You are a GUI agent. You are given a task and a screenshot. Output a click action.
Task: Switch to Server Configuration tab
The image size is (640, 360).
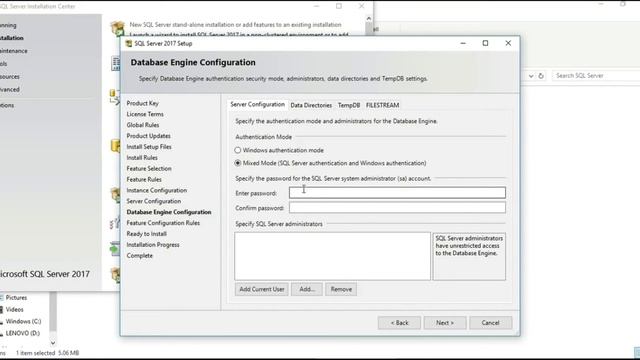coord(257,104)
